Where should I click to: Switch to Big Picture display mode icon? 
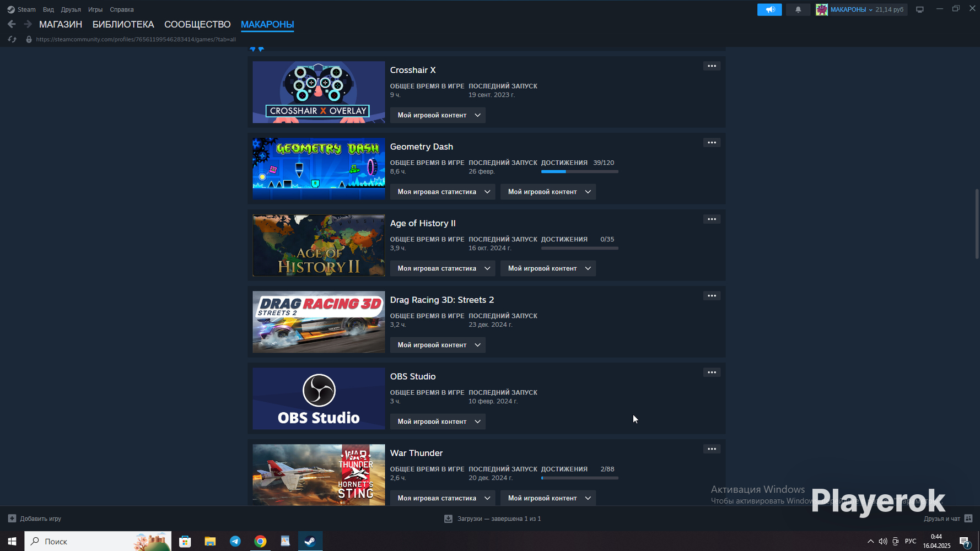[x=919, y=9]
